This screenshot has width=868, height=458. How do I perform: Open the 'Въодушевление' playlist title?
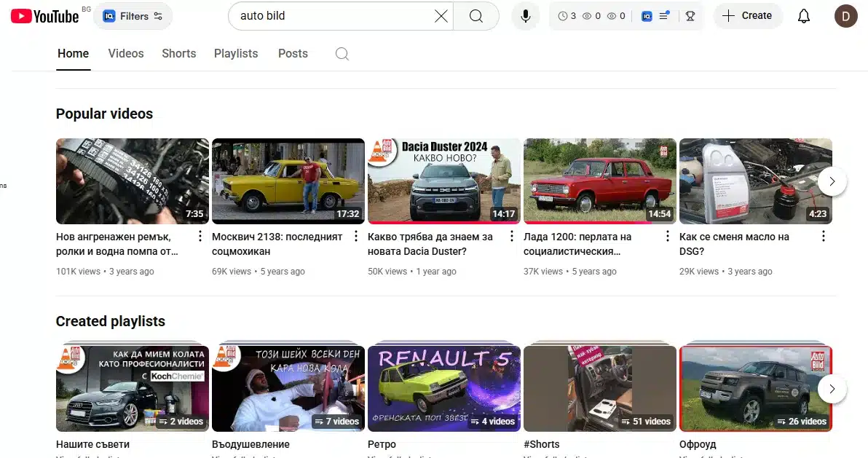click(x=250, y=444)
